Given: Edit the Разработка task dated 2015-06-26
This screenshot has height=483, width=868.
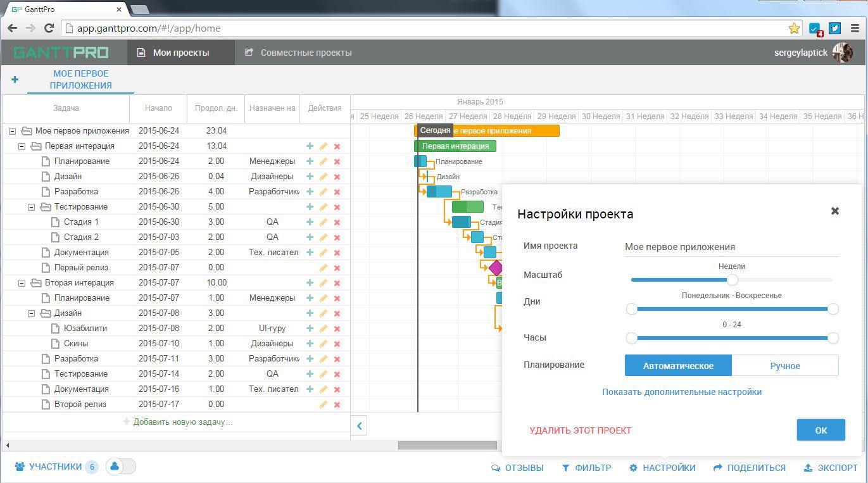Looking at the screenshot, I should [x=324, y=192].
